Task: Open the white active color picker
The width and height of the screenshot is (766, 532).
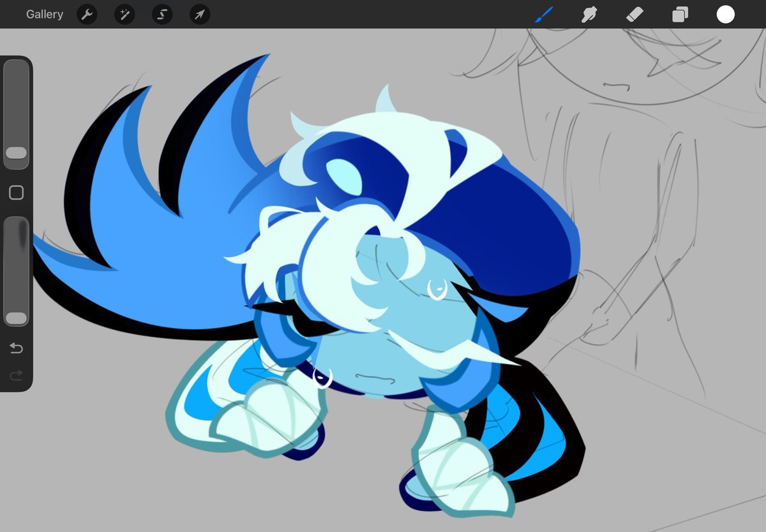Action: click(725, 14)
